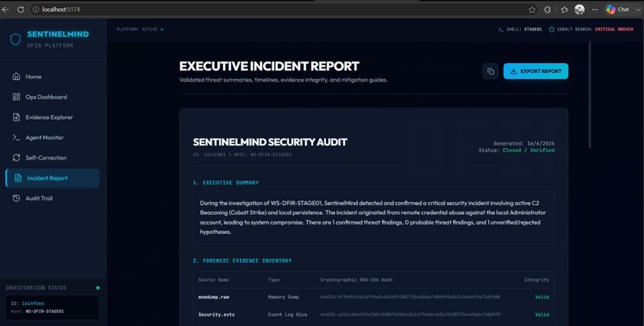
Task: Click the Ops Dashboard grid icon
Action: point(16,97)
